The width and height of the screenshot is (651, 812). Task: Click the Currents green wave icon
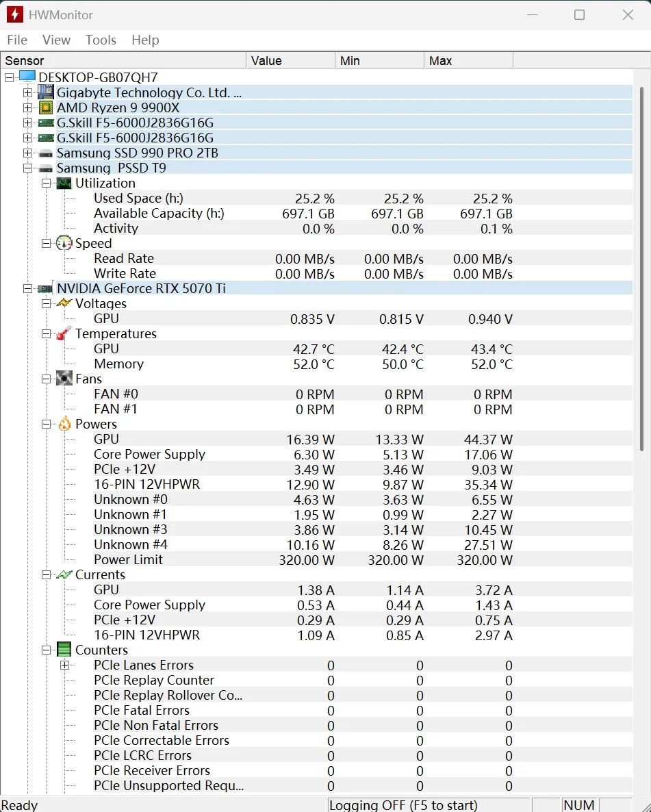pos(64,574)
